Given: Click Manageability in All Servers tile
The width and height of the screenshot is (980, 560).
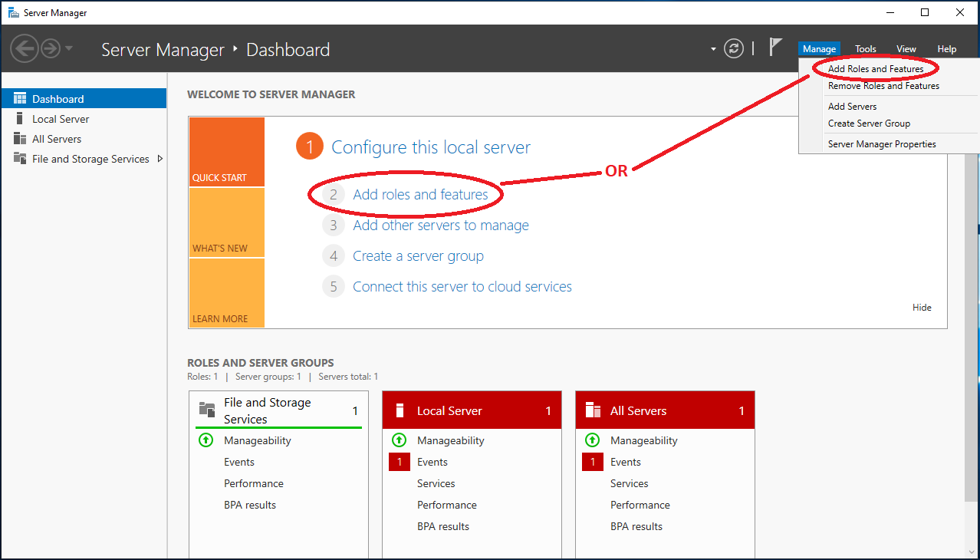Looking at the screenshot, I should point(644,440).
